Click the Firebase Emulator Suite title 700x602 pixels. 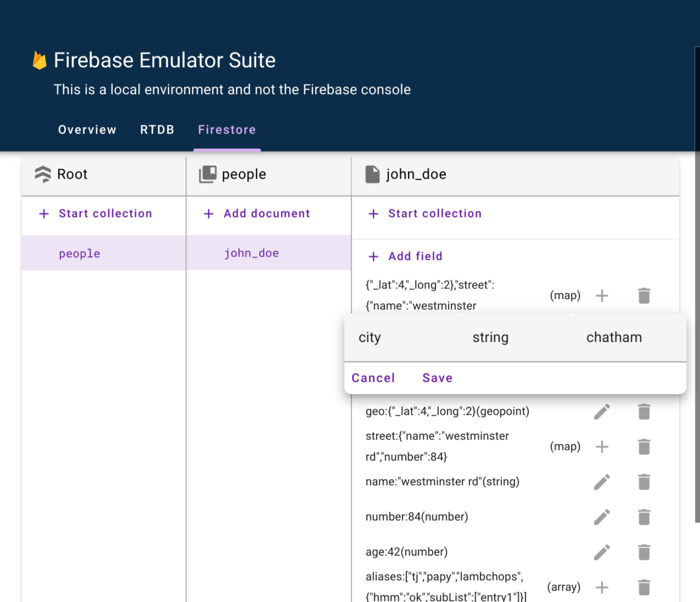165,60
